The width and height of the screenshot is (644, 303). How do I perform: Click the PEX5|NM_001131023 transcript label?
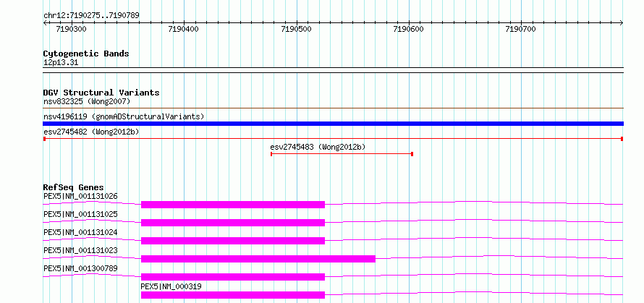click(80, 250)
